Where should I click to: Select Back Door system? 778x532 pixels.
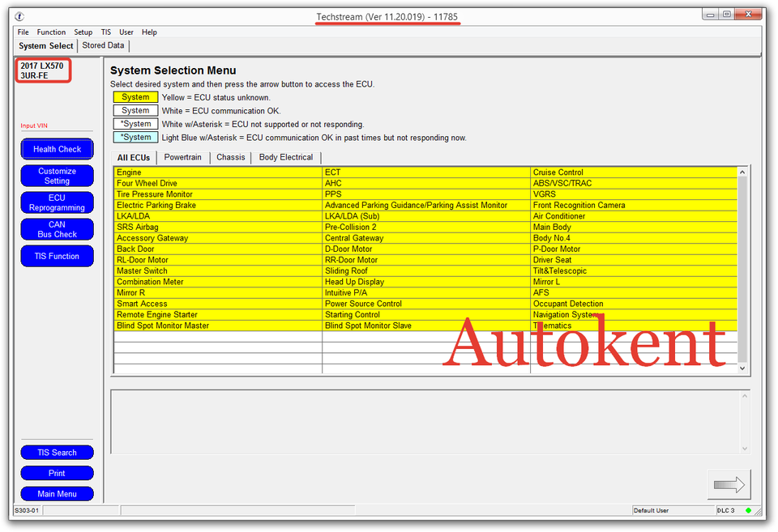coord(218,249)
